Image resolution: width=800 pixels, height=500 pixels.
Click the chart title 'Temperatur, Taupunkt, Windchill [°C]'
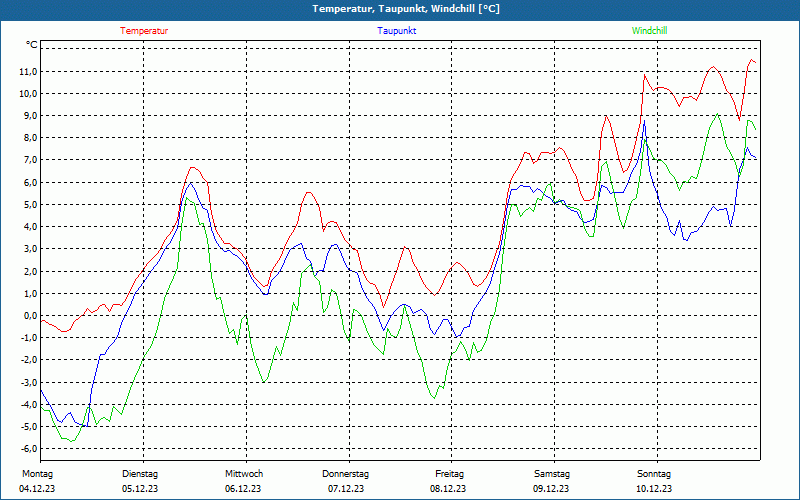point(406,9)
